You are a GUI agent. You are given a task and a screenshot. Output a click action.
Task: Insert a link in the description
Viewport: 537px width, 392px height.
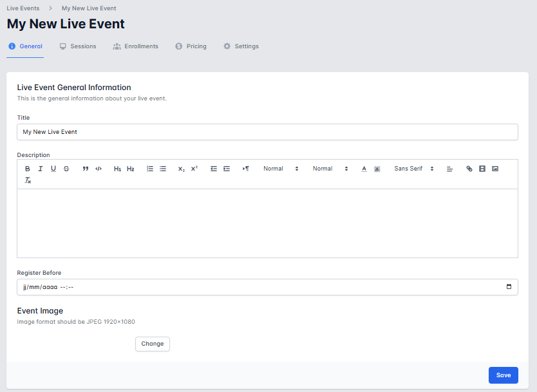click(x=469, y=169)
